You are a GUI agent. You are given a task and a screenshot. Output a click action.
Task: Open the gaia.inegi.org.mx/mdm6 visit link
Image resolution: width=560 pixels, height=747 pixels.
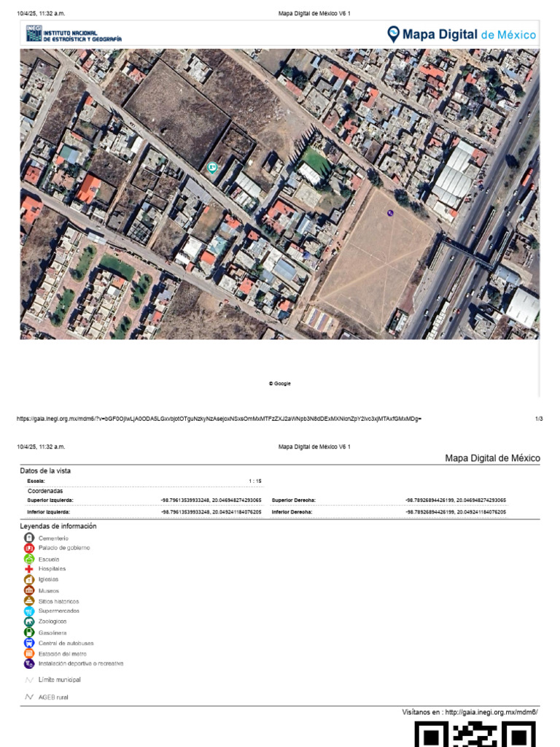[491, 712]
